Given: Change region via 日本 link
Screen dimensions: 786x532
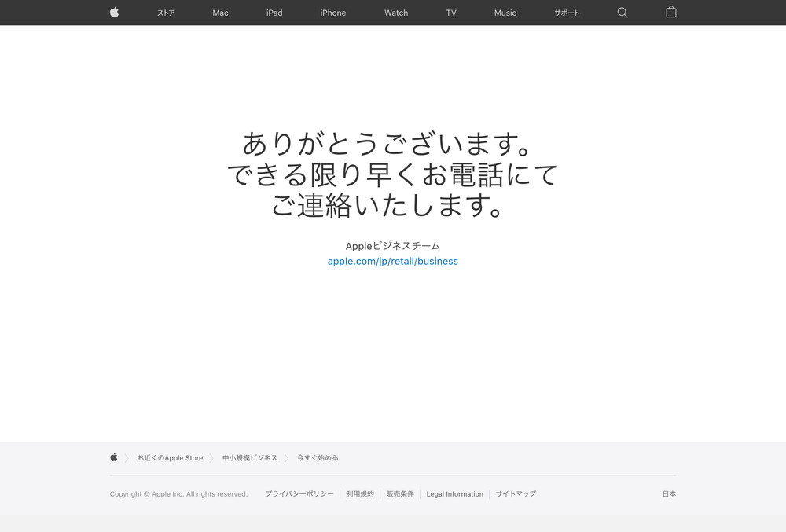Looking at the screenshot, I should [x=669, y=494].
